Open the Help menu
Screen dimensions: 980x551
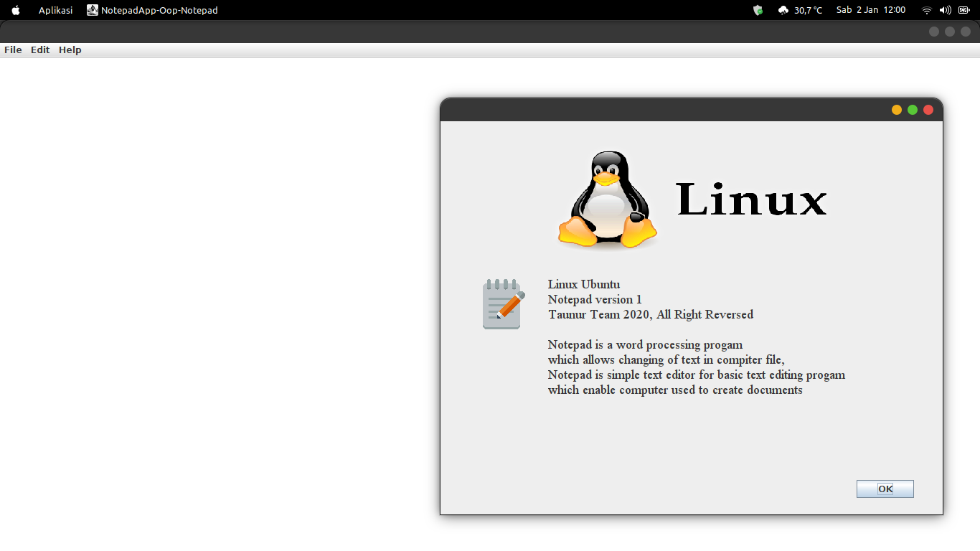click(x=70, y=50)
